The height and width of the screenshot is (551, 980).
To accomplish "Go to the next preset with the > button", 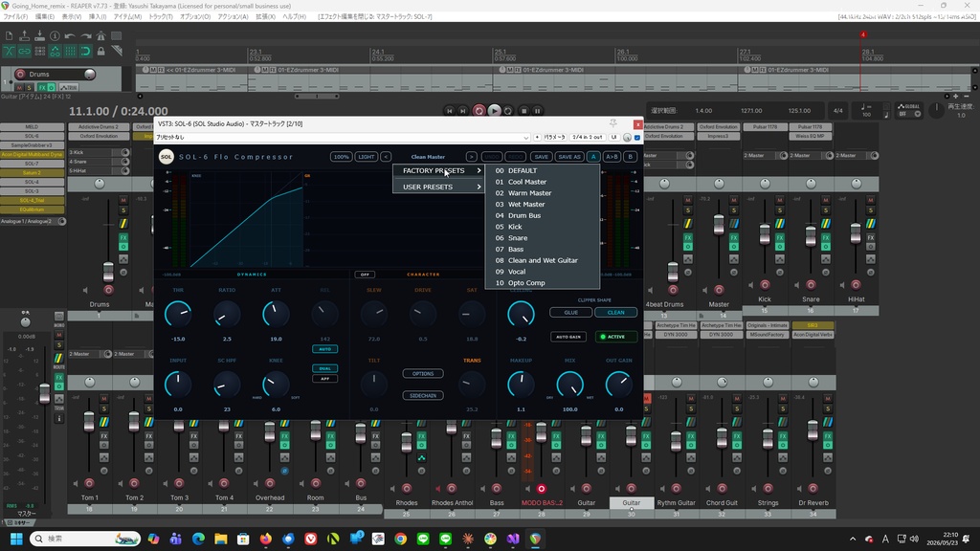I will (471, 157).
